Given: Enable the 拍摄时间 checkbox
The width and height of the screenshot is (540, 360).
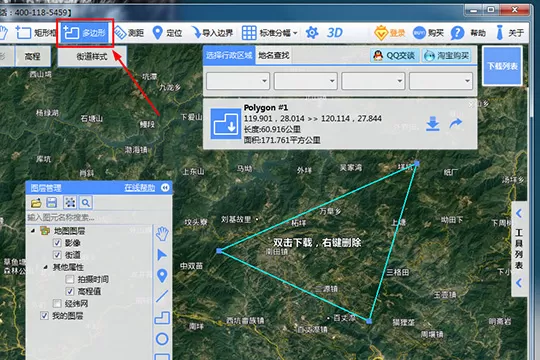Looking at the screenshot, I should click(x=70, y=279).
